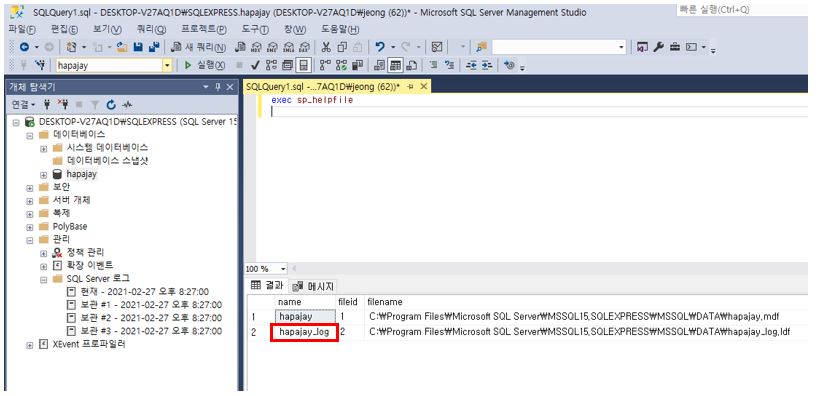Screen dimensions: 818x396
Task: Click the Cut scissors icon
Action: click(x=326, y=47)
